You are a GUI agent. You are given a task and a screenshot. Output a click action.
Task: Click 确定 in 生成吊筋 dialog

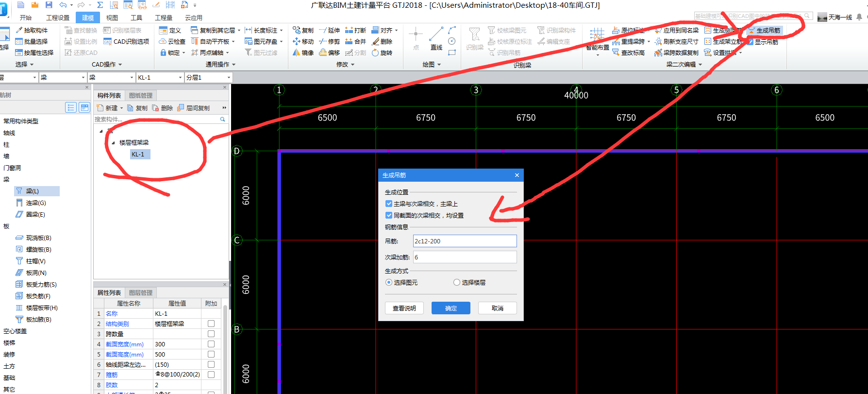click(x=451, y=308)
